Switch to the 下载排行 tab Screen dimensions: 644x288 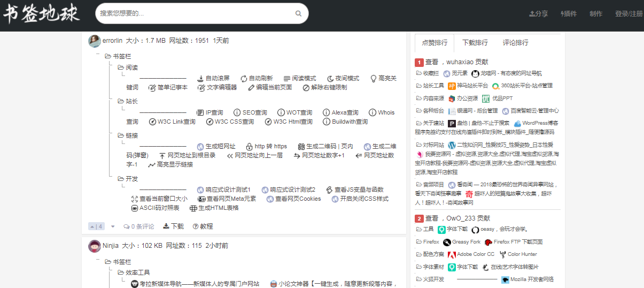(475, 43)
